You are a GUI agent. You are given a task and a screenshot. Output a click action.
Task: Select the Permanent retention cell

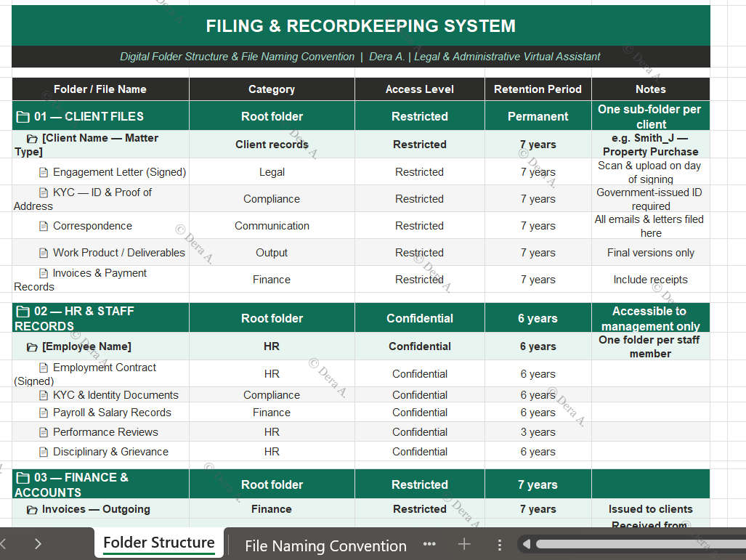[538, 116]
